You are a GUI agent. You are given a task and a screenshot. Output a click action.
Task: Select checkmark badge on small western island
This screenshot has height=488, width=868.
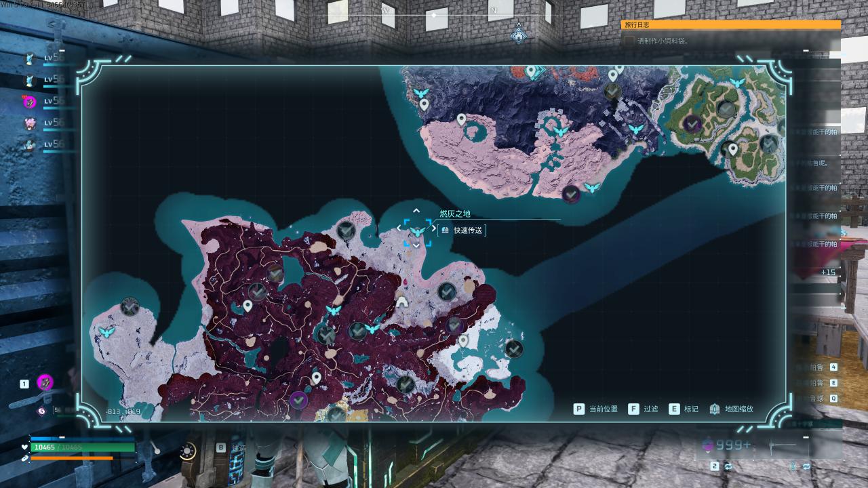pos(130,306)
